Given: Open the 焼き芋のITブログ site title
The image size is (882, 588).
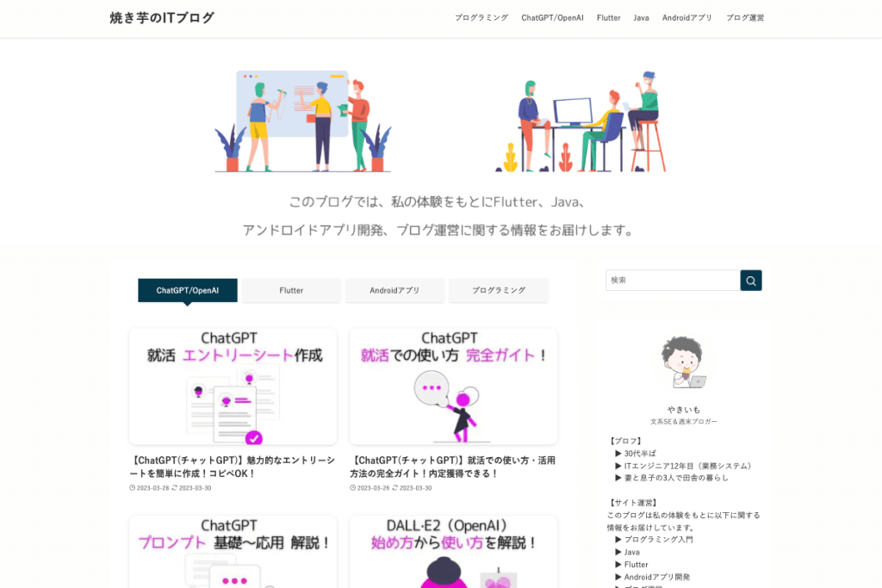Looking at the screenshot, I should (162, 18).
